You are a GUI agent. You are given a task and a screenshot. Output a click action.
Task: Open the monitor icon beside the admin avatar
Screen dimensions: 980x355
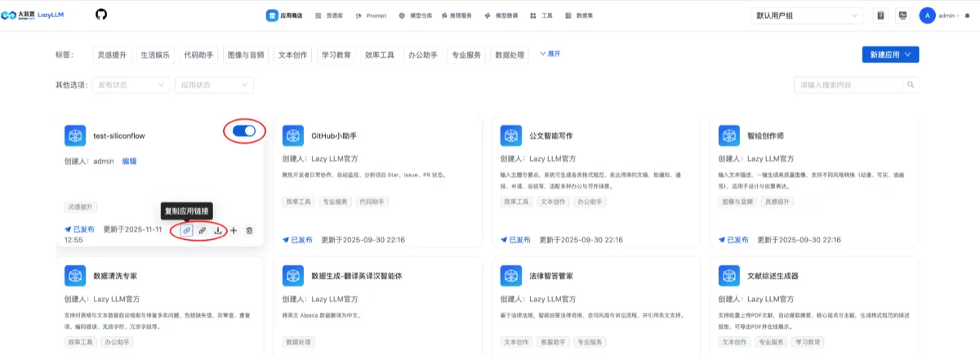[x=902, y=16]
